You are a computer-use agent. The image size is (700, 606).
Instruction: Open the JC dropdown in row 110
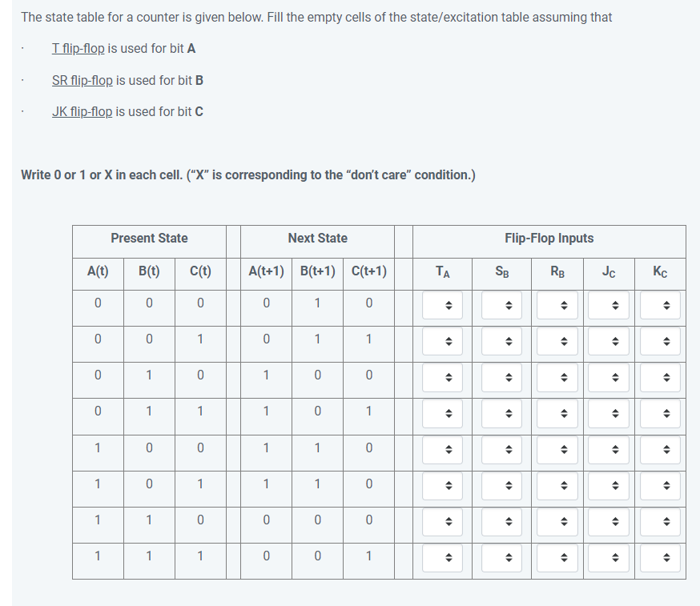[x=609, y=521]
